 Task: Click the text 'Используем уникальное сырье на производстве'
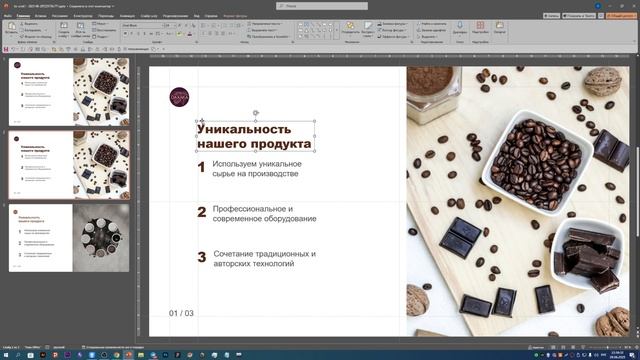tap(257, 169)
